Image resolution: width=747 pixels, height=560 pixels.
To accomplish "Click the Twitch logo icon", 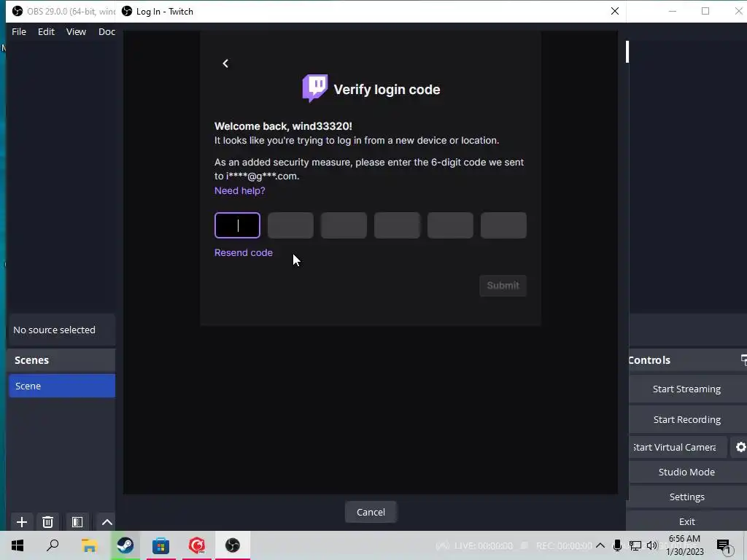I will (315, 88).
